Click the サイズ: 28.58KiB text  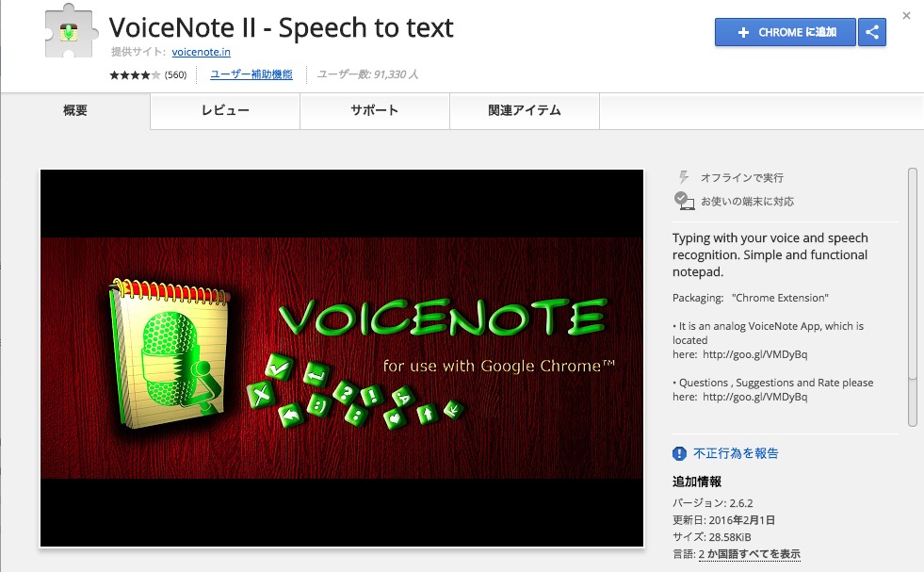tap(712, 537)
